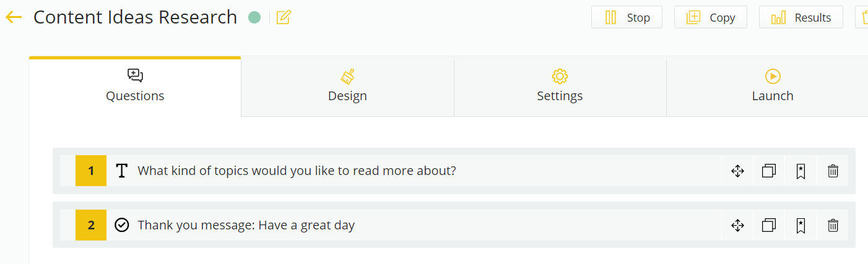Copy the survey

point(710,17)
